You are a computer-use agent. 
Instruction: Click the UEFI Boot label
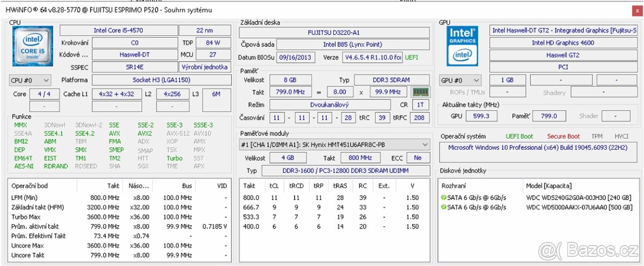click(x=519, y=136)
